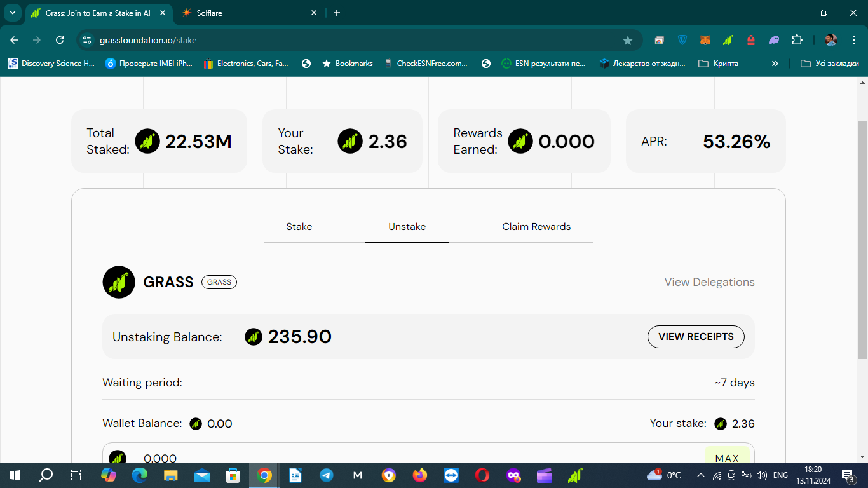Open the Bookmarks star shortcut
Image resolution: width=868 pixels, height=488 pixels.
348,64
